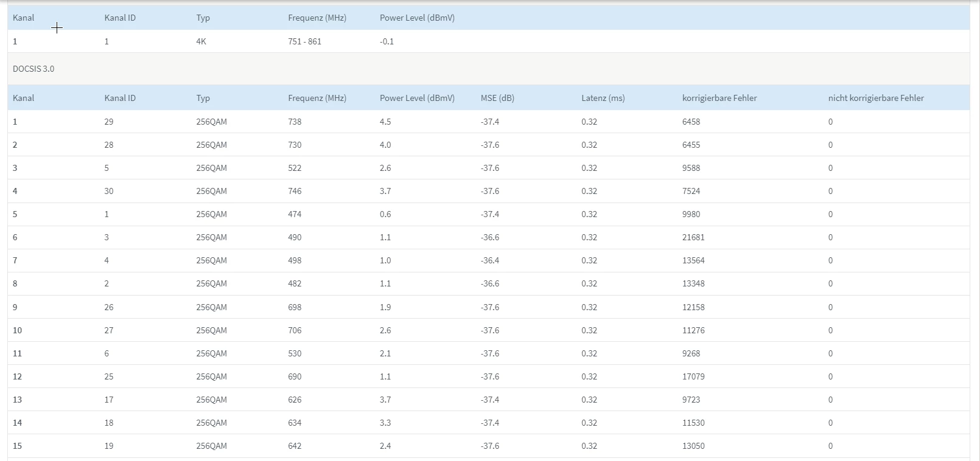Click Kanal ID cell '29'
980x461 pixels.
tap(109, 122)
